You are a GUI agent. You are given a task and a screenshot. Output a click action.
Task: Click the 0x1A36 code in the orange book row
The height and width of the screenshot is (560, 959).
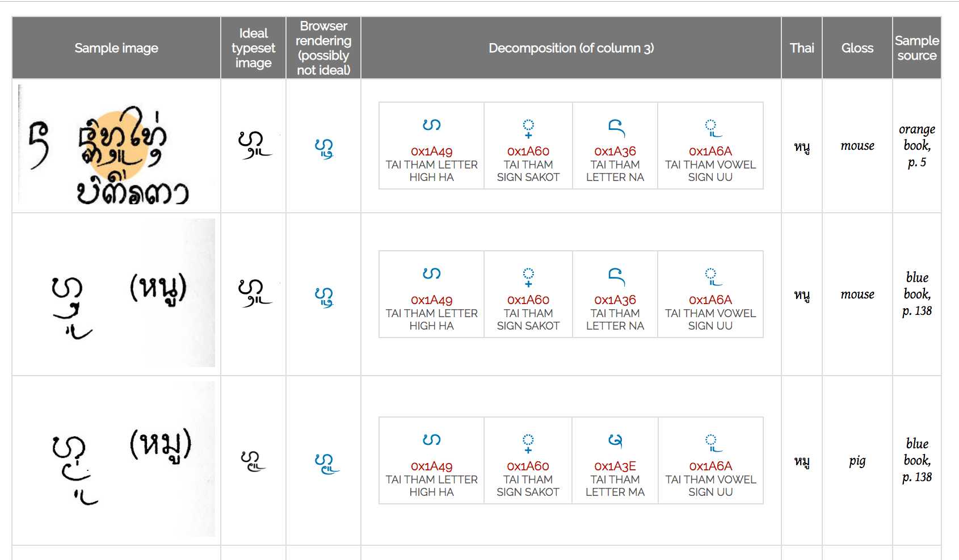pyautogui.click(x=615, y=151)
